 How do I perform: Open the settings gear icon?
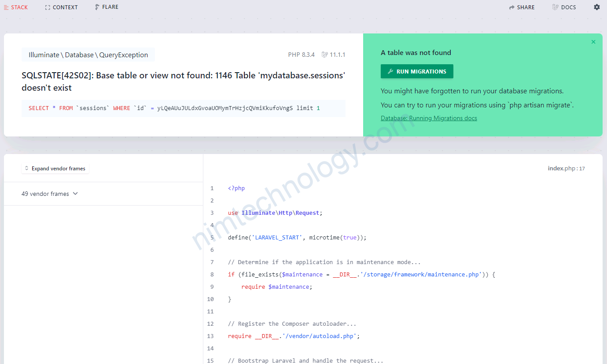tap(596, 7)
